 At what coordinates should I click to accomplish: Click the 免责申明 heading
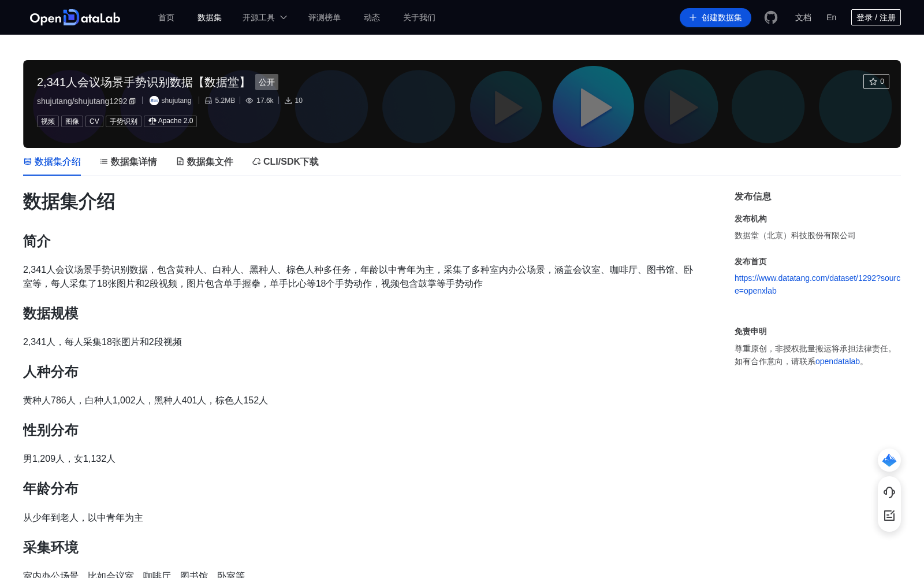751,332
